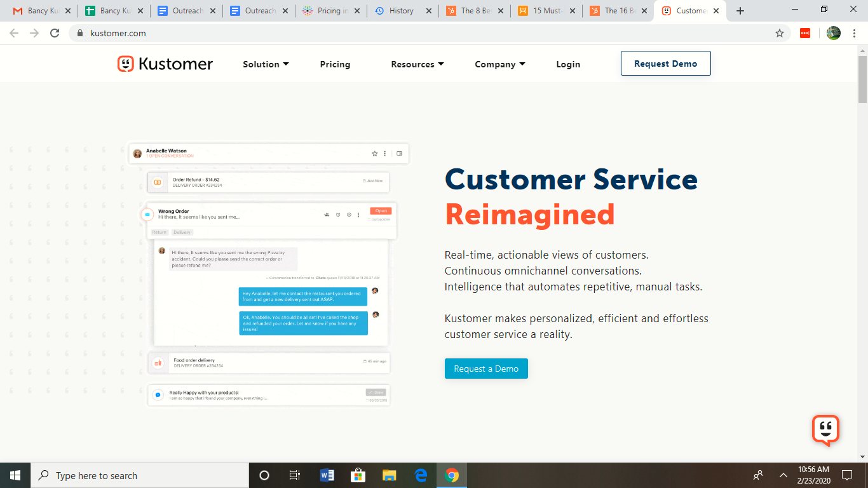Viewport: 868px width, 488px height.
Task: Click the Kustomer logo in the header
Action: point(165,64)
